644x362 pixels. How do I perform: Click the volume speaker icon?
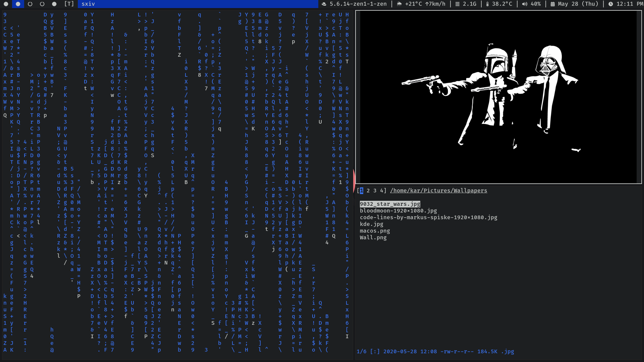[x=525, y=4]
